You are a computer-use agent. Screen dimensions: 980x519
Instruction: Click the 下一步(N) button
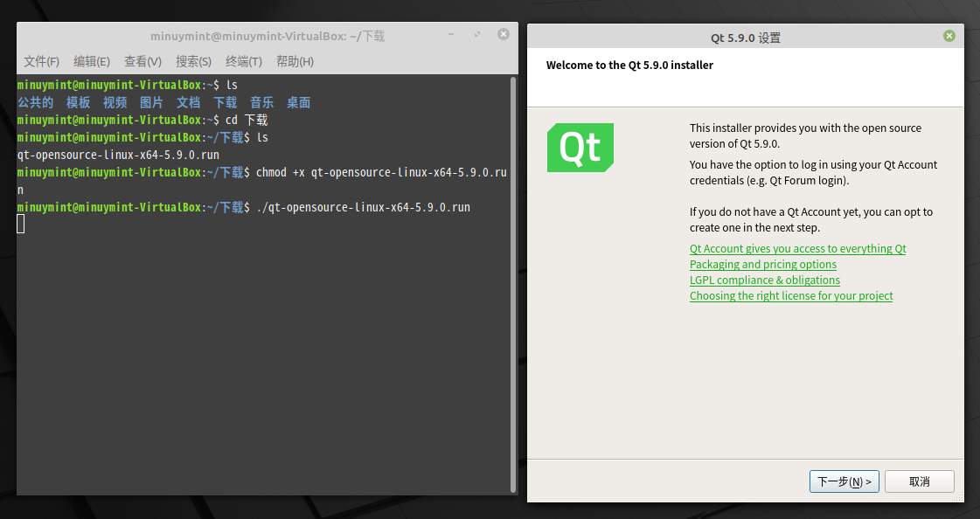tap(844, 481)
